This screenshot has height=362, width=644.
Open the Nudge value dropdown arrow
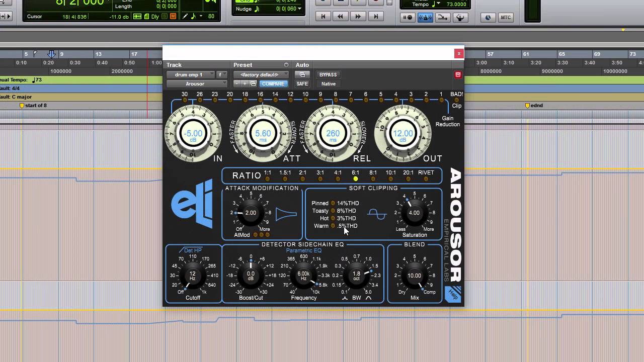coord(300,9)
